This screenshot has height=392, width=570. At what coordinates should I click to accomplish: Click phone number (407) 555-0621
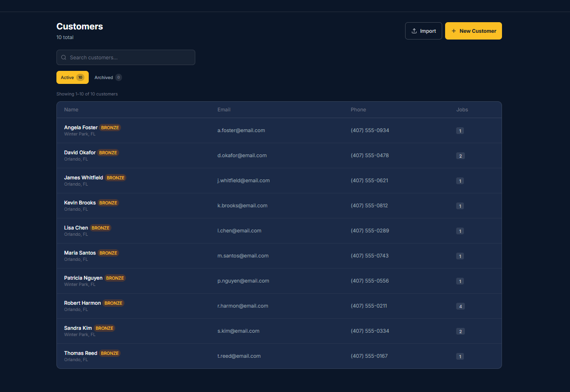[x=369, y=180]
